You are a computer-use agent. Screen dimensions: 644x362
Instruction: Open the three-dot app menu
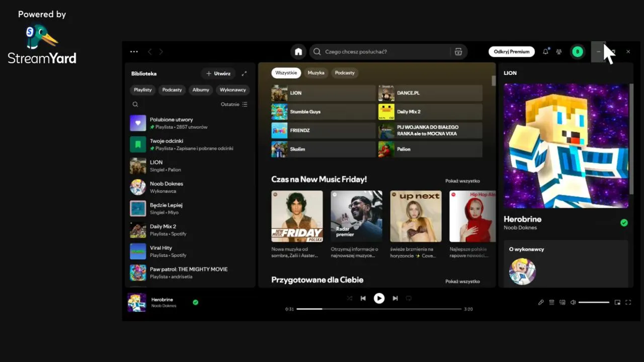(134, 52)
